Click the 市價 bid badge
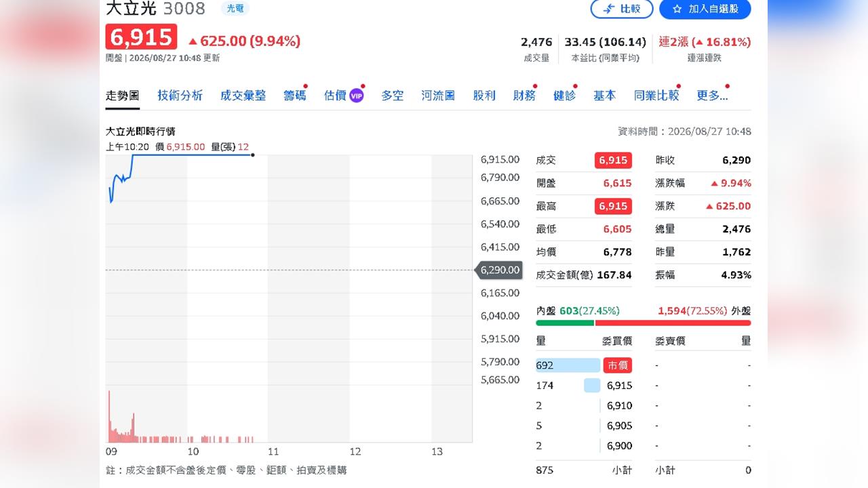Screen dimensions: 868x488 click(x=617, y=365)
